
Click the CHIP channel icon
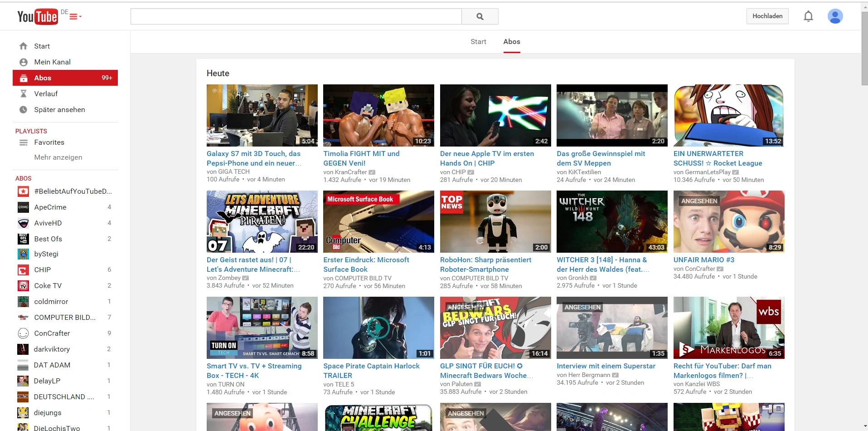23,270
